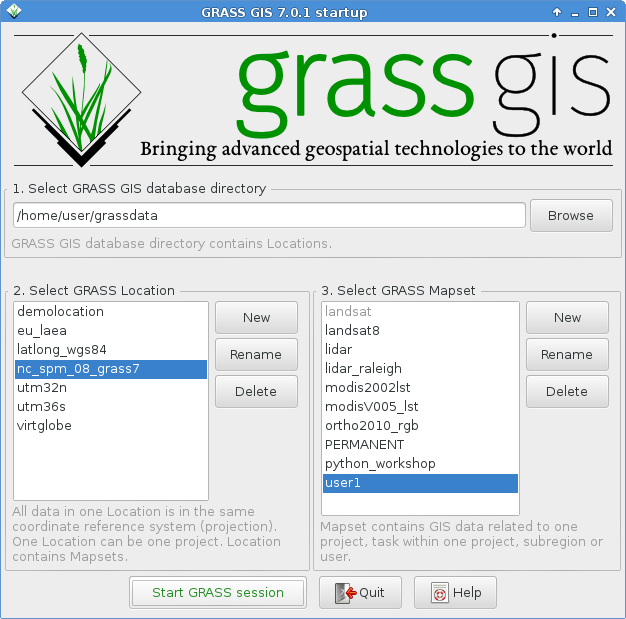626x619 pixels.
Task: Click the Help lifebuoy icon
Action: coord(438,593)
